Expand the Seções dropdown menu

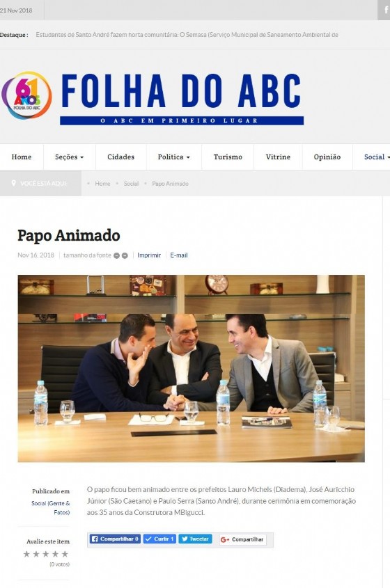click(70, 157)
